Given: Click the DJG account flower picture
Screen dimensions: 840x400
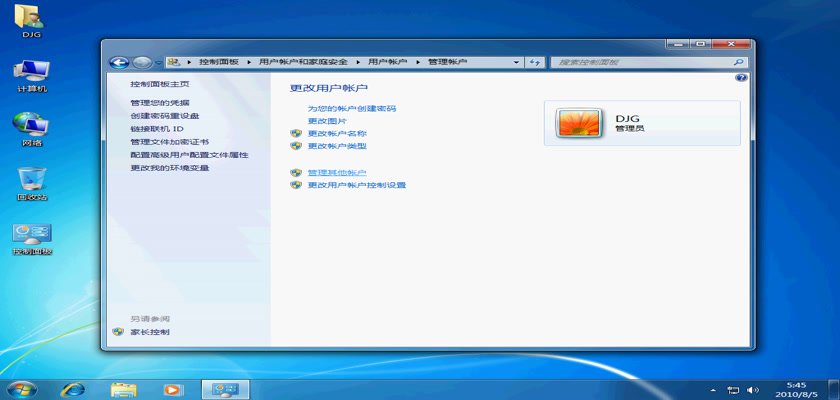Looking at the screenshot, I should 577,123.
